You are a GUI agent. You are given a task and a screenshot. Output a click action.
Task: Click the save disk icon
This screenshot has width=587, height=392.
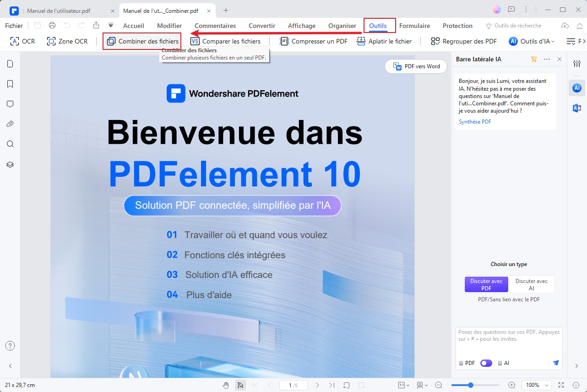38,26
